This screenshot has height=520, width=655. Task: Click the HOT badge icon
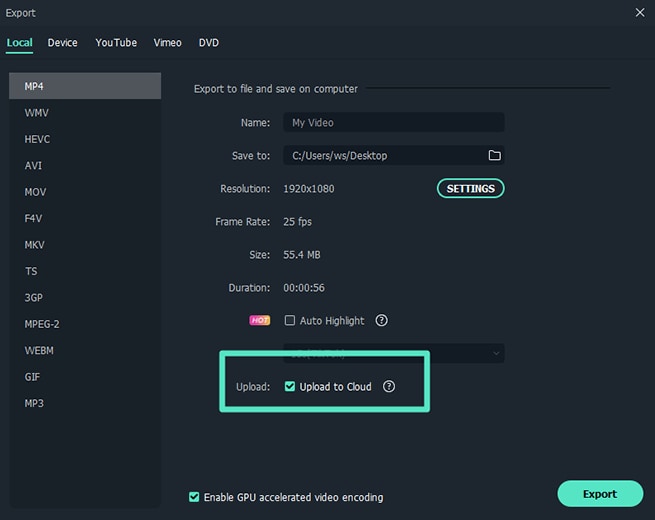click(260, 321)
